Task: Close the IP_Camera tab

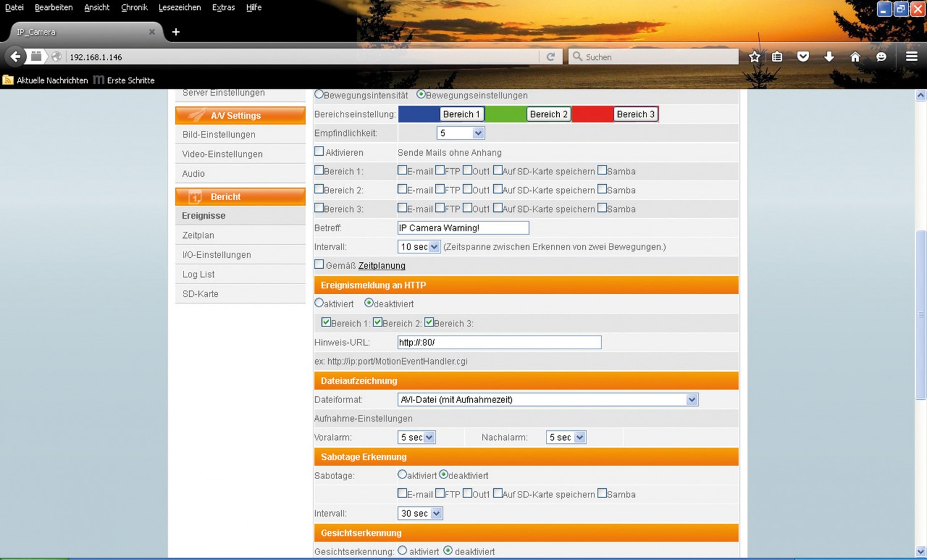Action: pos(152,32)
